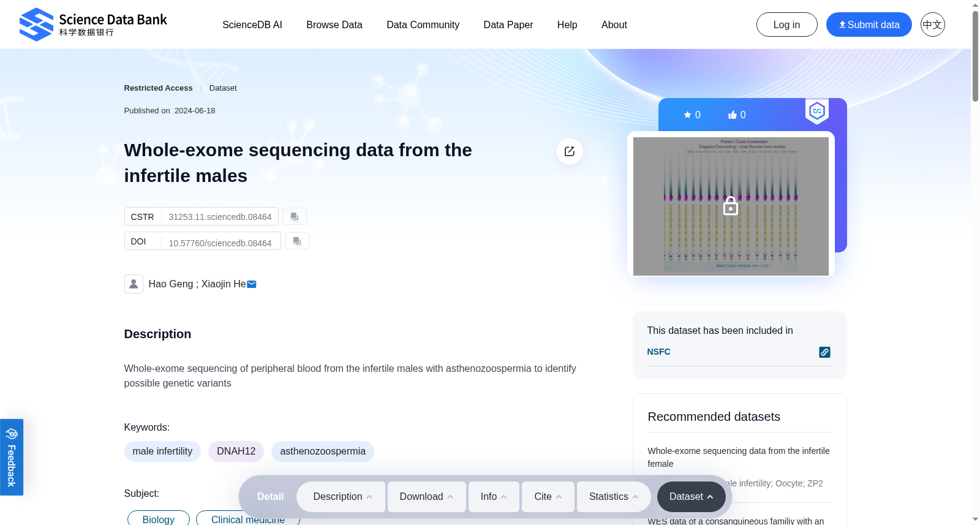The height and width of the screenshot is (525, 980).
Task: Copy the CSTR identifier
Action: 295,216
